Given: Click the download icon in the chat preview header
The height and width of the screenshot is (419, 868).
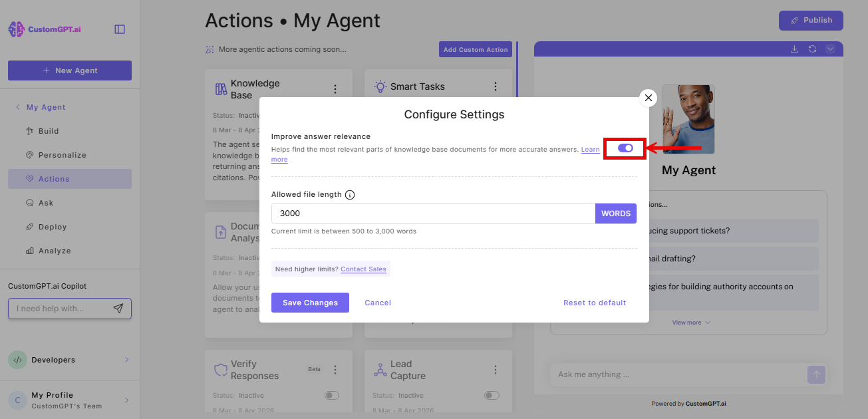Looking at the screenshot, I should (x=794, y=49).
